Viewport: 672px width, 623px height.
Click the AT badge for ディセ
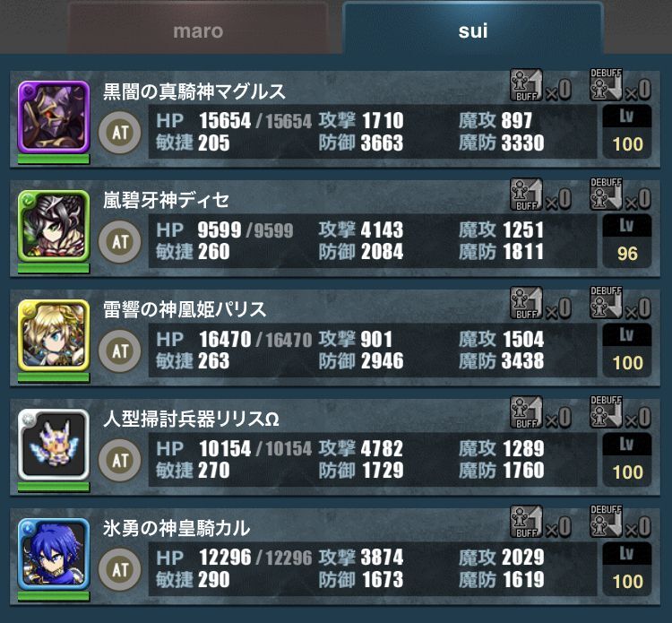click(x=120, y=242)
